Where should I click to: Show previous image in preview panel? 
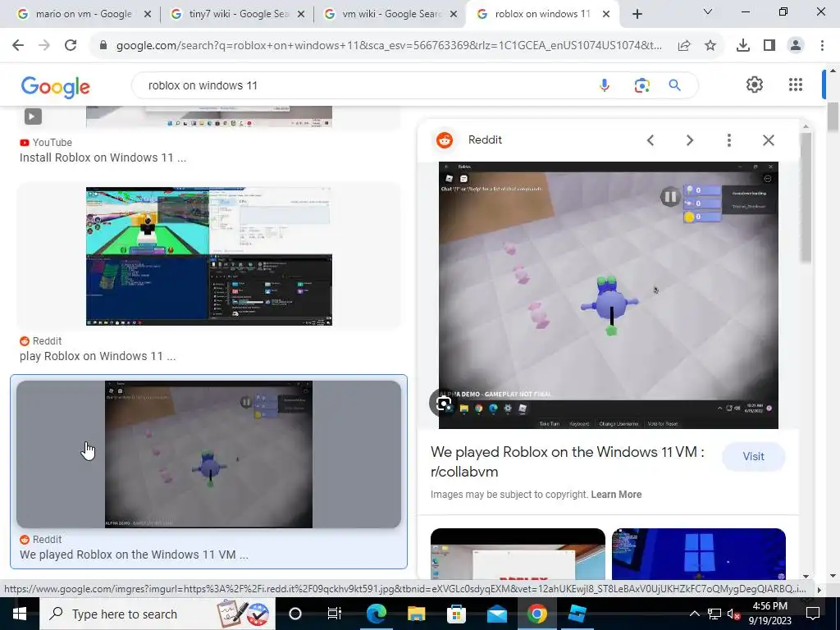[651, 140]
